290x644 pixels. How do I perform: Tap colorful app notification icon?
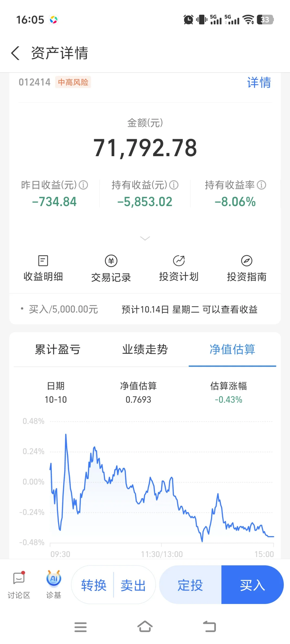click(54, 20)
